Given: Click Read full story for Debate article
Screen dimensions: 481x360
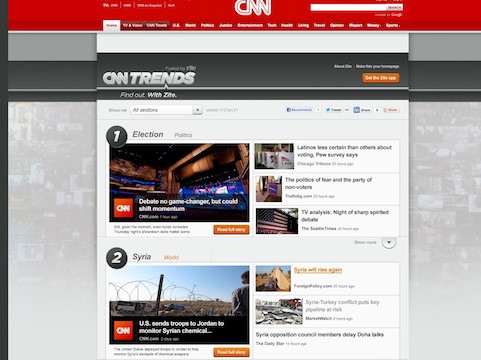Looking at the screenshot, I should pos(231,229).
